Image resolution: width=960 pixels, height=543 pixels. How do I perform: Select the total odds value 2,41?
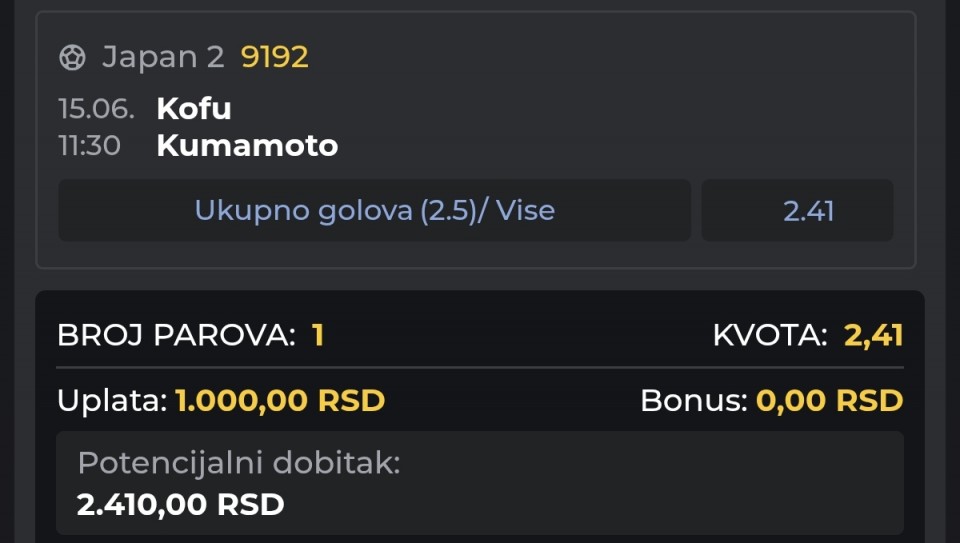[873, 335]
